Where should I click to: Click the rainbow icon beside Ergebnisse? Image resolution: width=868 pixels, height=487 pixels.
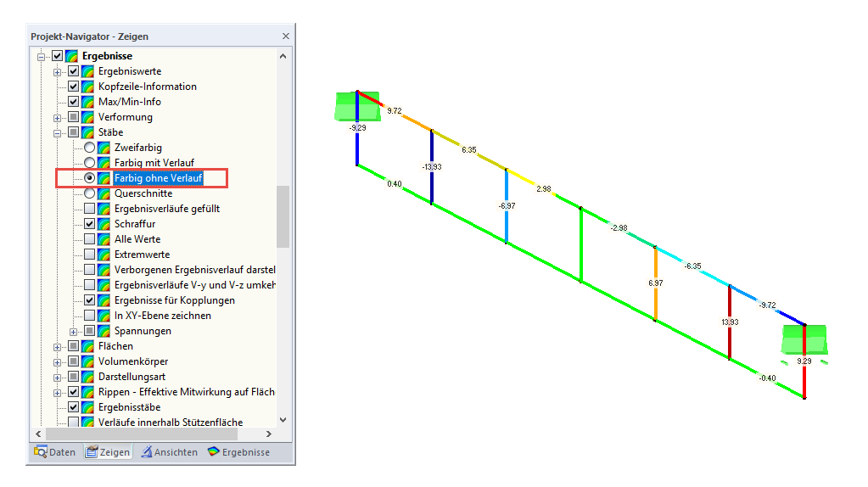pos(71,56)
